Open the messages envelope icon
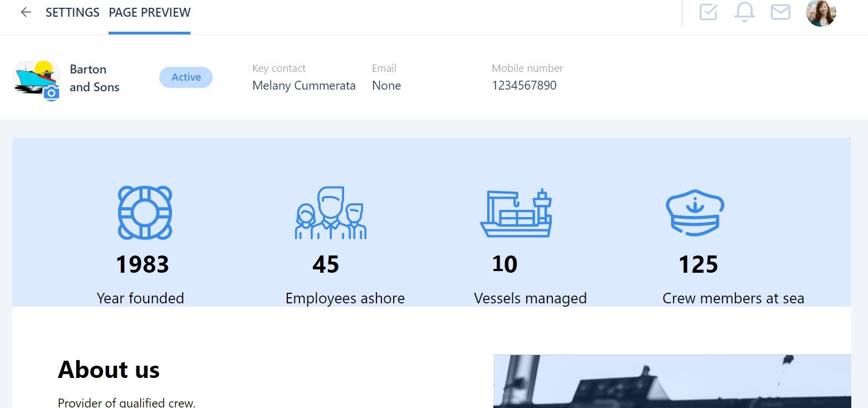Image resolution: width=868 pixels, height=408 pixels. tap(781, 12)
